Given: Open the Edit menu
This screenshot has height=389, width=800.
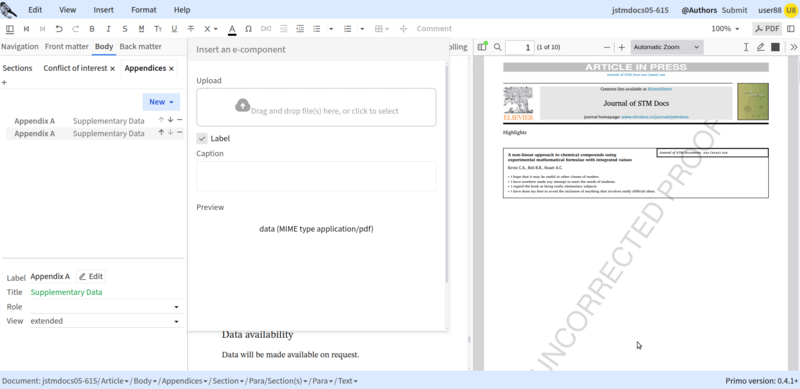Looking at the screenshot, I should click(x=35, y=10).
